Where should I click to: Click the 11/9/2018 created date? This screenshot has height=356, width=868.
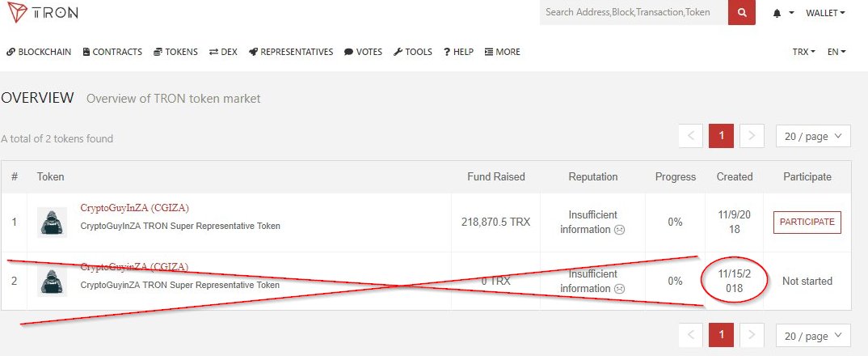[x=734, y=222]
